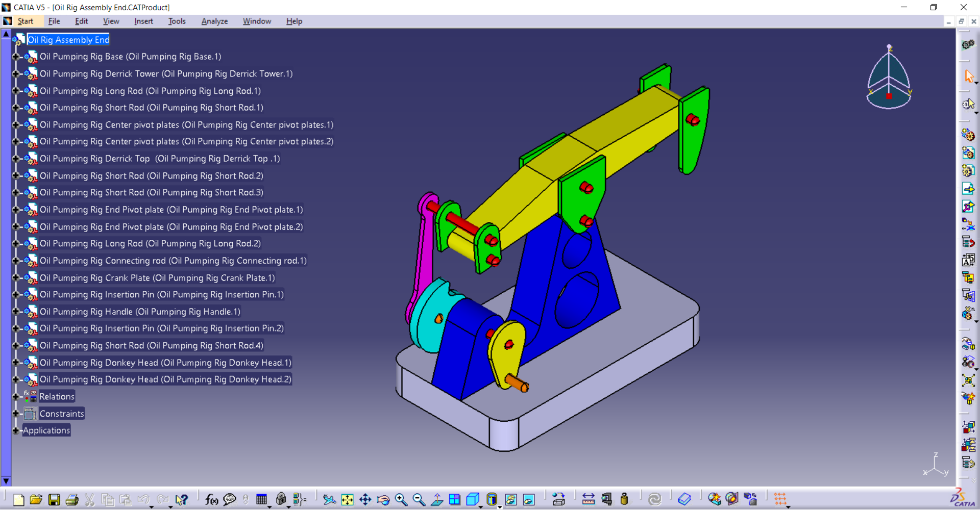Expand the Relations tree node
The height and width of the screenshot is (510, 980).
(16, 397)
